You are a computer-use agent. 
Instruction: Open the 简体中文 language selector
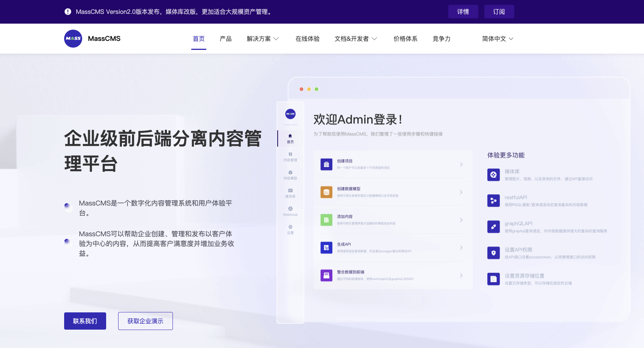click(498, 39)
